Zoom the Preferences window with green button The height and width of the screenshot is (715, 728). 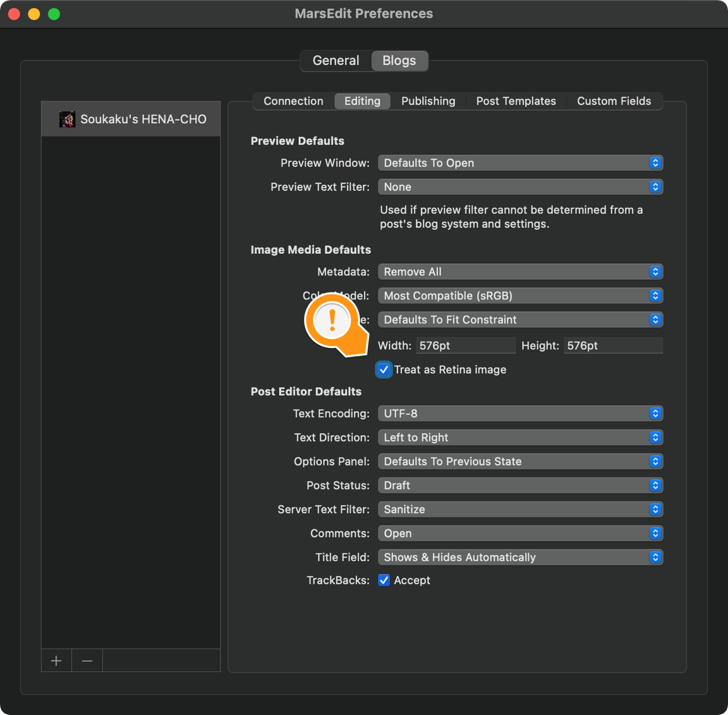pyautogui.click(x=54, y=14)
